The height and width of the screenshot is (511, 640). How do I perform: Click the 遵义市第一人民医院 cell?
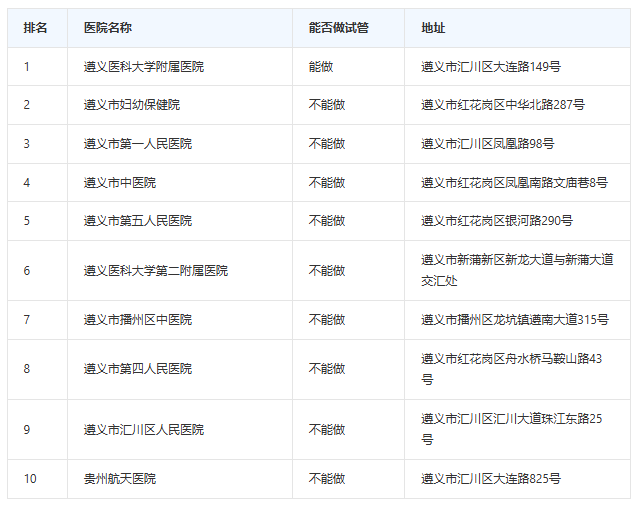(x=137, y=144)
